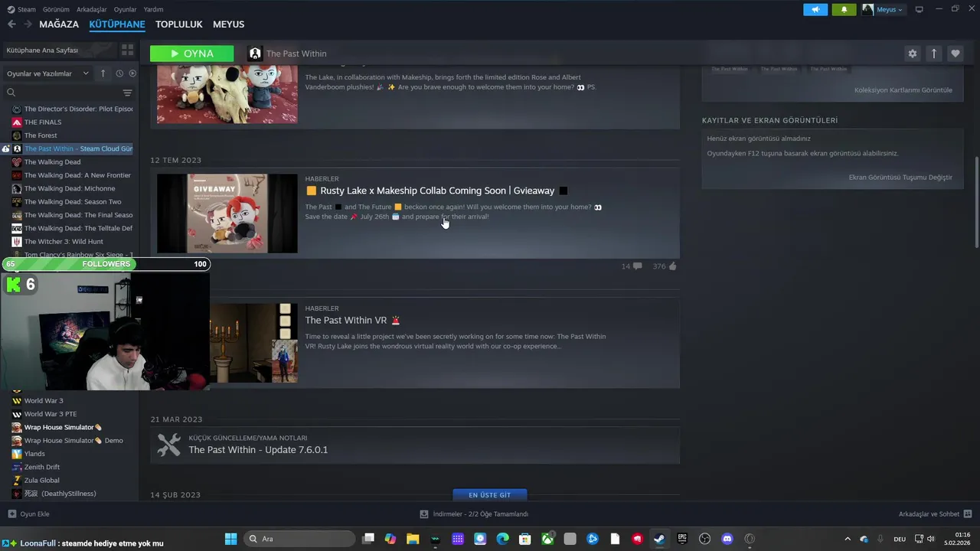Open the Giveaway news thumbnail image
980x551 pixels.
tap(227, 214)
